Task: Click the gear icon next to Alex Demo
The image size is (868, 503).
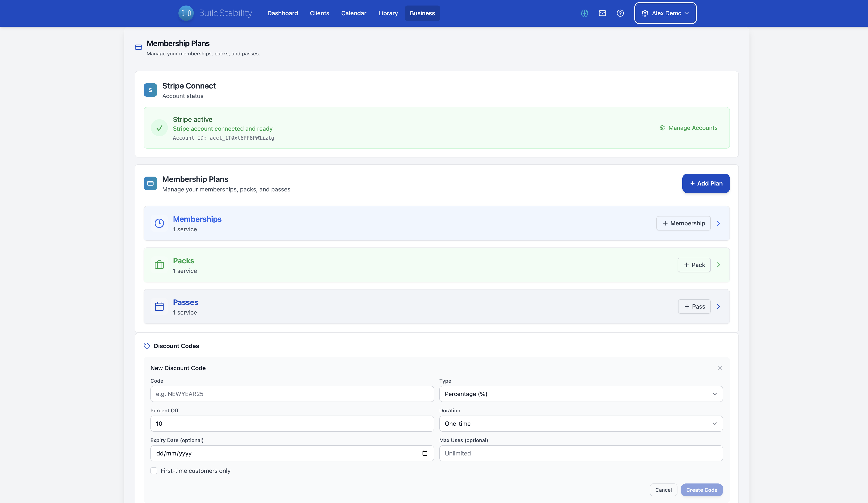Action: (645, 13)
